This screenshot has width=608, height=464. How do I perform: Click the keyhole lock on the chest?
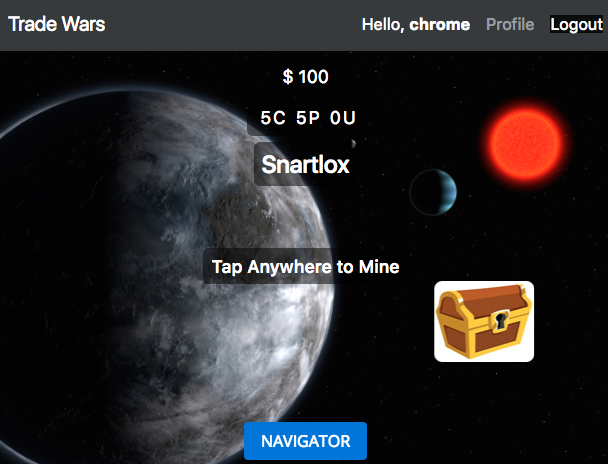(500, 320)
